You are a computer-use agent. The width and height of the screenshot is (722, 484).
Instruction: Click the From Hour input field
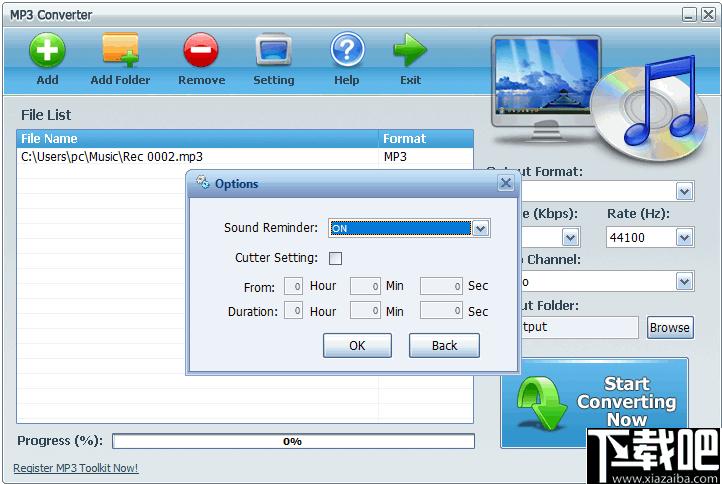[x=293, y=286]
